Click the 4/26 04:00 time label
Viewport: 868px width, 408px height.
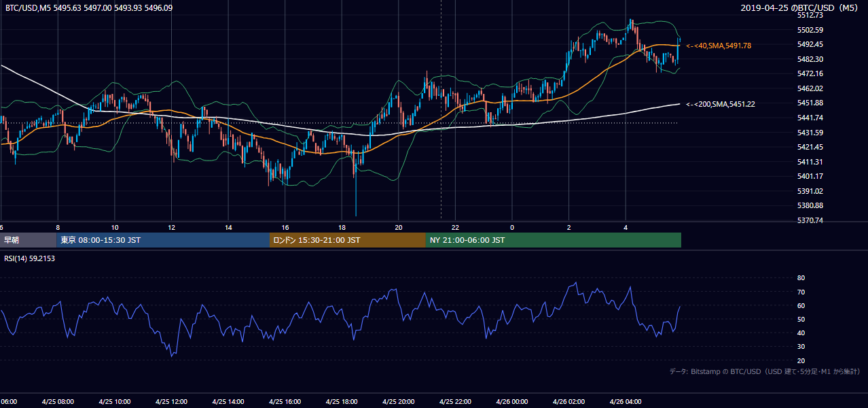coord(626,402)
